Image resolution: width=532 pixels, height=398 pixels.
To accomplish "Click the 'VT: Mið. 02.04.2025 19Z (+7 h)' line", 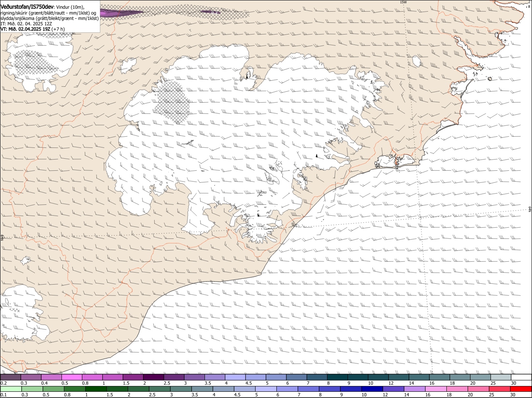I will click(x=32, y=29).
